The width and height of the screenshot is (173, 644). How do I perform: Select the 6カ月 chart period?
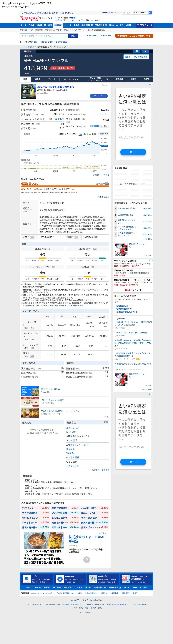(74, 134)
